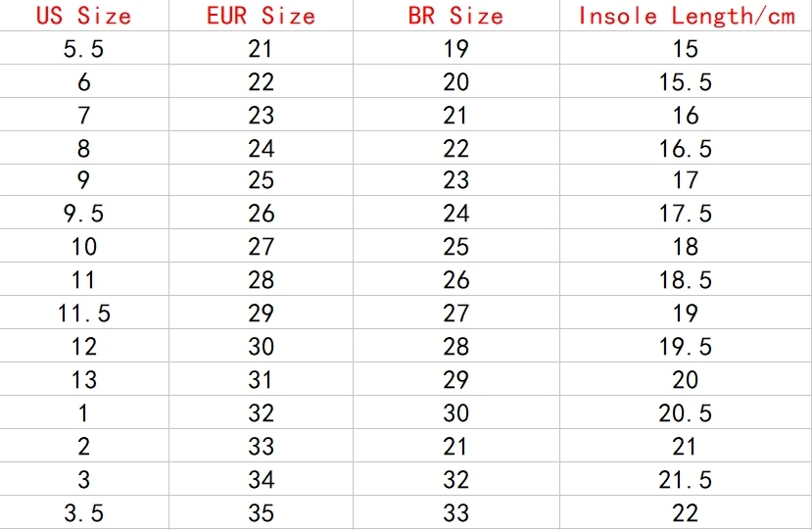This screenshot has height=530, width=812.
Task: Select the EUR size 30 cell
Action: 261,346
